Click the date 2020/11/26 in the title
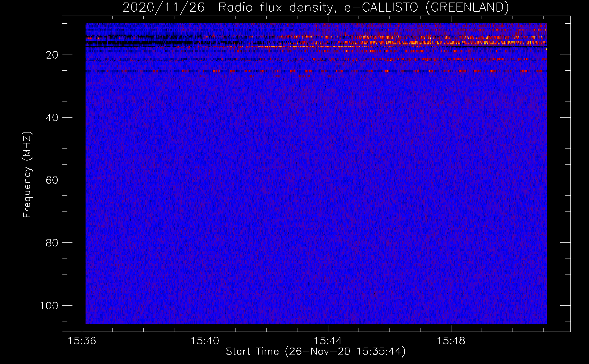Viewport: 589px width, 364px height. tap(163, 7)
